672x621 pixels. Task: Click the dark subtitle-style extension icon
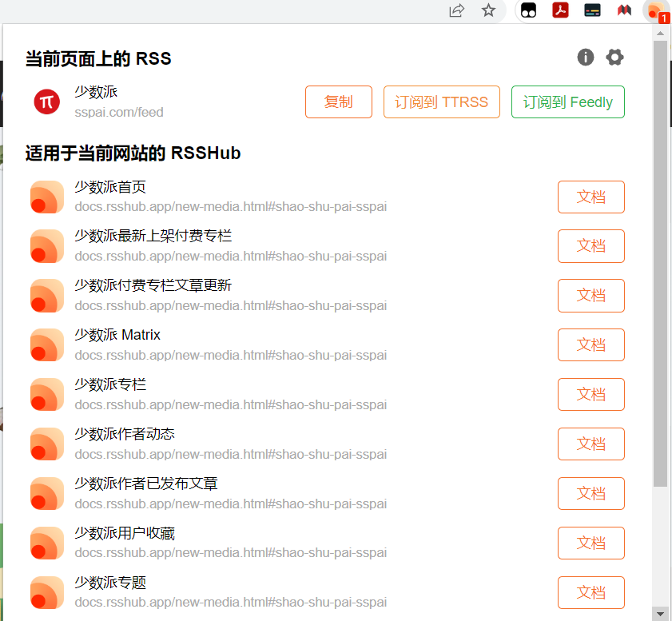592,10
